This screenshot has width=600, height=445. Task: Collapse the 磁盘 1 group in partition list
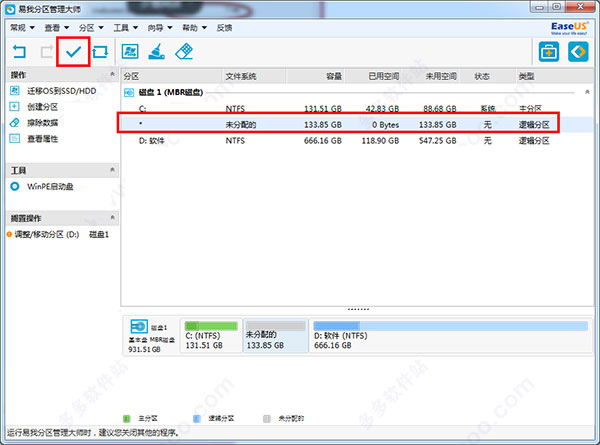click(587, 92)
